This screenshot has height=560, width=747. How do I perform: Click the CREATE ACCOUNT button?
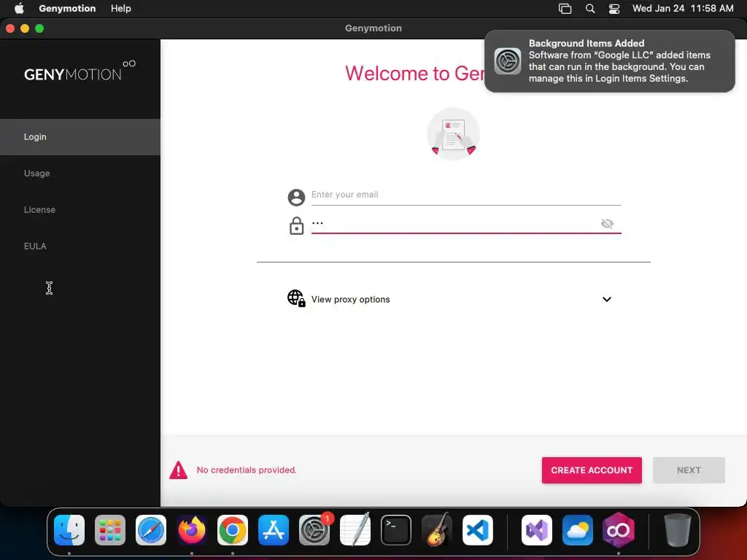(592, 470)
